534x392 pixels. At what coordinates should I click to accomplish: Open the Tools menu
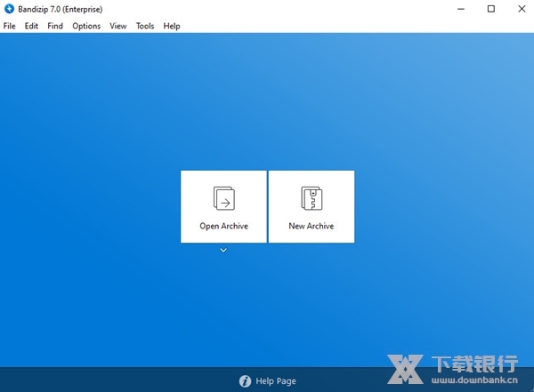[x=145, y=26]
